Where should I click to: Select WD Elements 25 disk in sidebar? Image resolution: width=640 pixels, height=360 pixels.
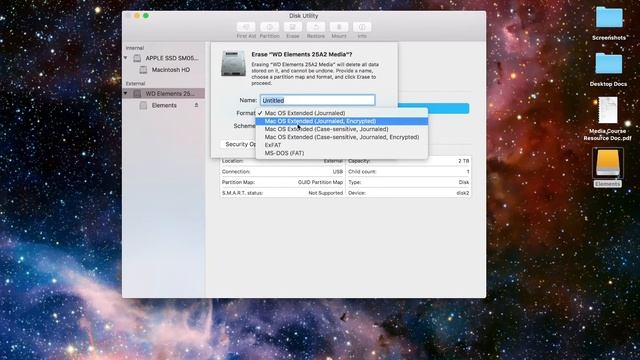(164, 93)
